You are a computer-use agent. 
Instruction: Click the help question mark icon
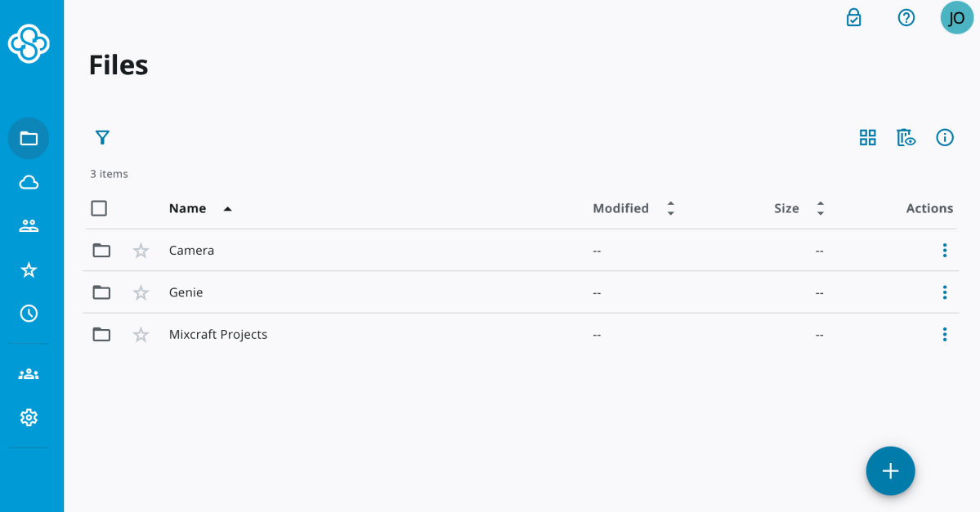906,17
